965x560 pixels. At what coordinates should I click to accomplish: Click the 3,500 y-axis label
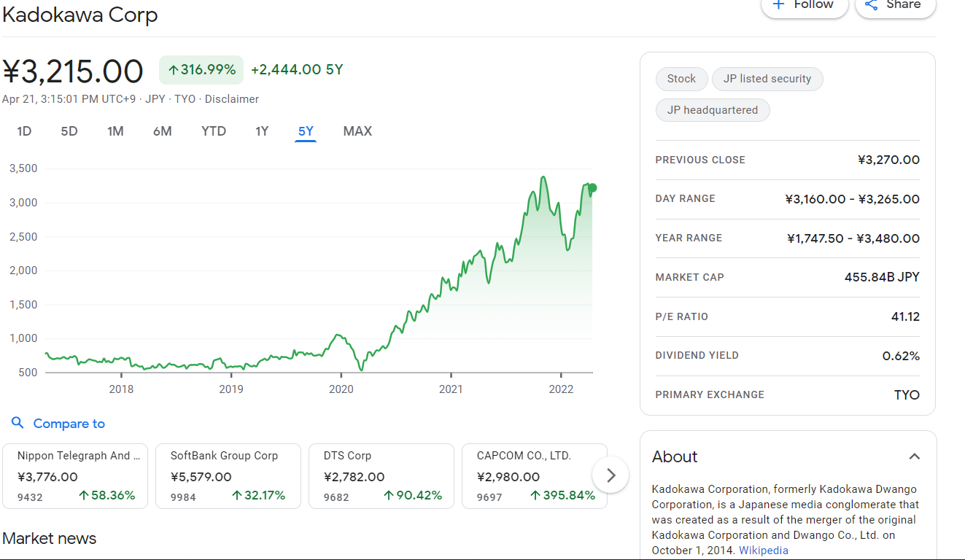click(23, 168)
